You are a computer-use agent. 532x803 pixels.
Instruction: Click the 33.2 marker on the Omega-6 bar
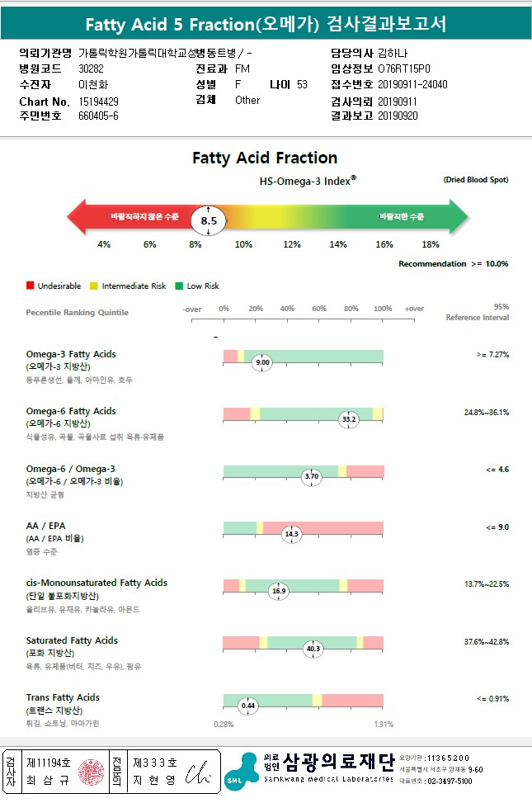coord(349,419)
